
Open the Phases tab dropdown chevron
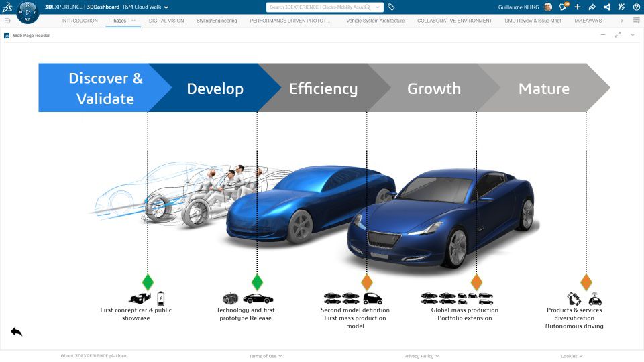click(133, 21)
